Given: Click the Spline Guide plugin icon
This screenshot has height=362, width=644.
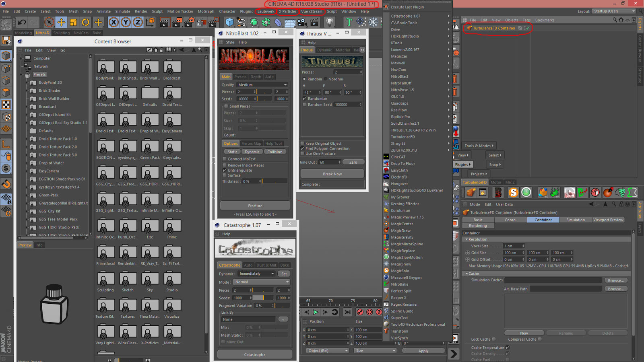Looking at the screenshot, I should point(386,311).
